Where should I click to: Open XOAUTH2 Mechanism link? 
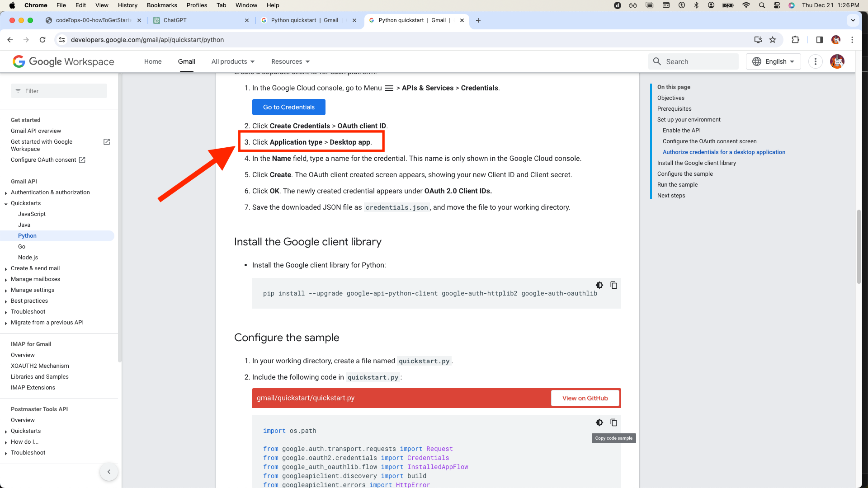40,366
